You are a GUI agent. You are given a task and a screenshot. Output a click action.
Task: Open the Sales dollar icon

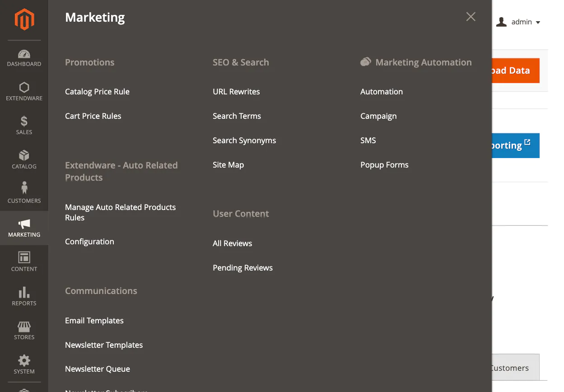24,121
